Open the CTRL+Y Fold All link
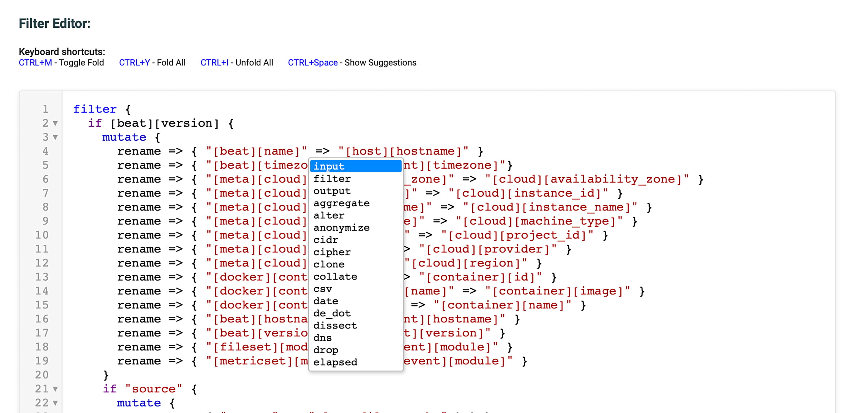 (x=135, y=62)
